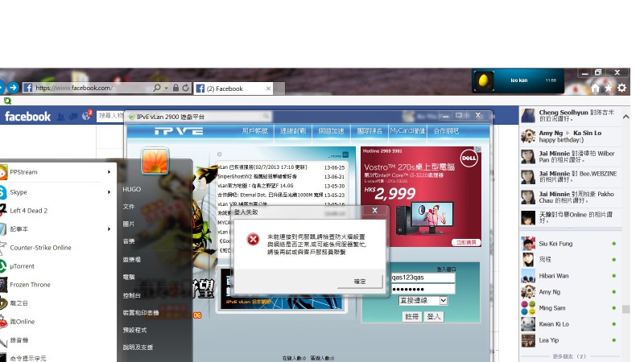Click the qas123qas username field
The width and height of the screenshot is (644, 362).
(x=423, y=278)
